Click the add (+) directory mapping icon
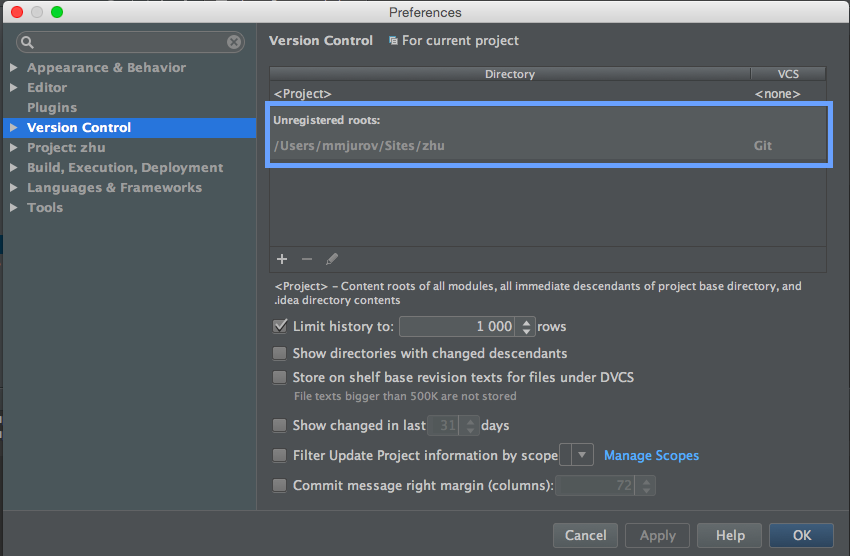This screenshot has width=850, height=556. click(x=282, y=259)
